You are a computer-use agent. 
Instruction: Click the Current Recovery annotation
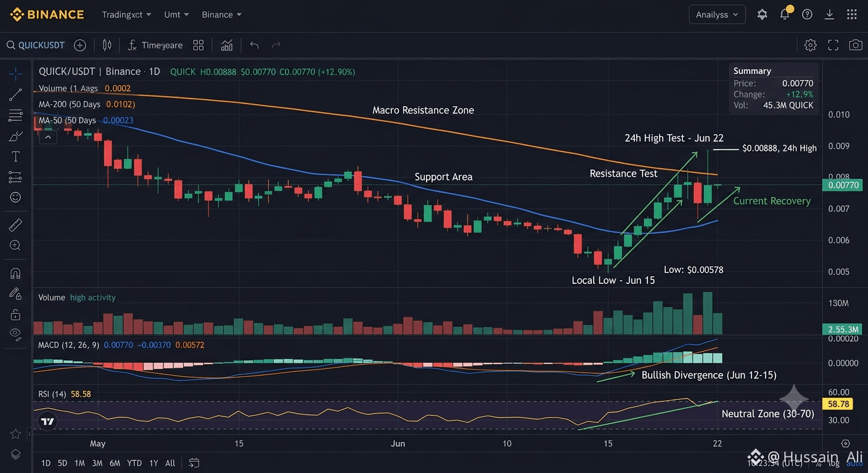(x=772, y=201)
